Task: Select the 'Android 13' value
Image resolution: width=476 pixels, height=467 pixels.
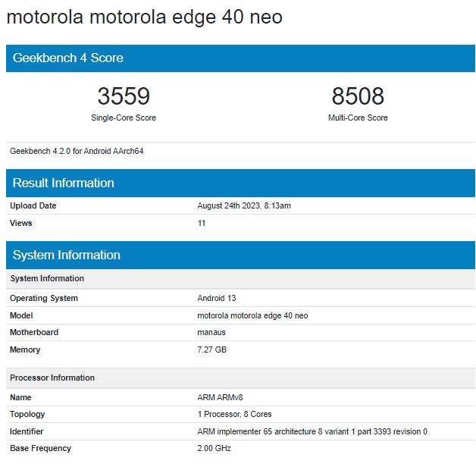Action: [x=217, y=298]
